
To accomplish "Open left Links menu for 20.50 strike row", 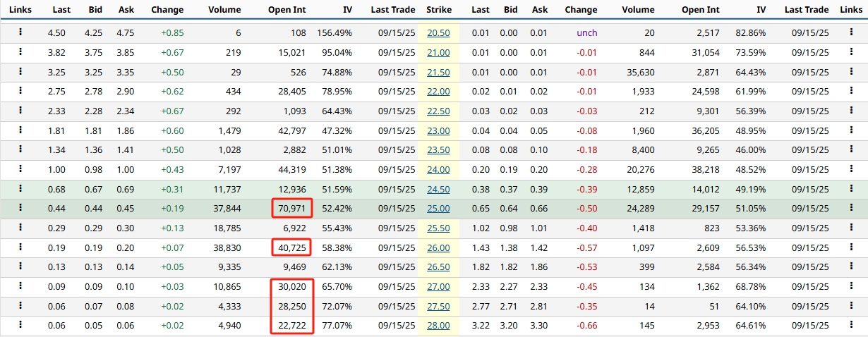I will [x=20, y=32].
